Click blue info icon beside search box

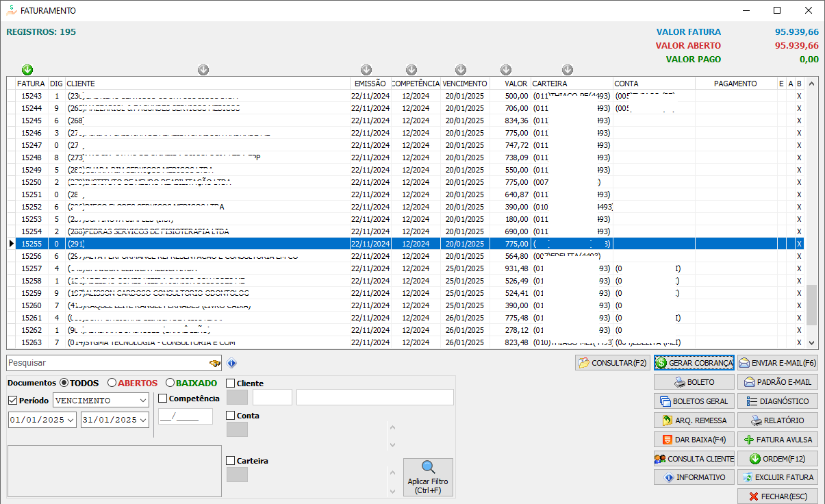point(231,363)
